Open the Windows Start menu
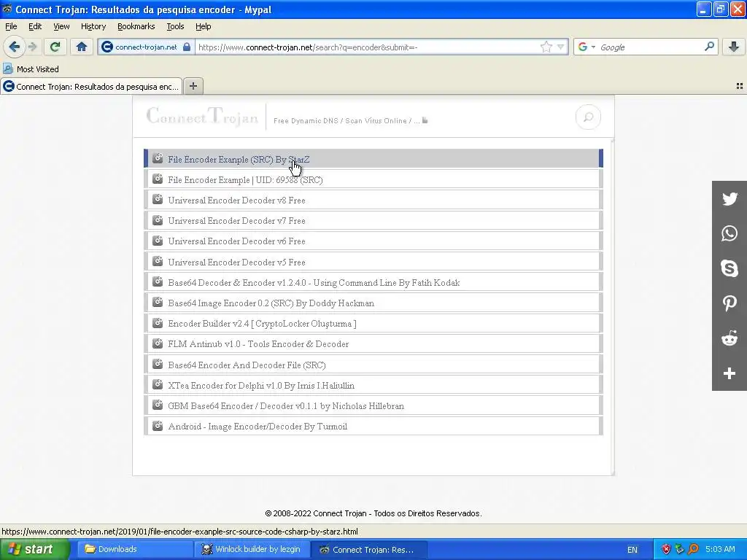The image size is (747, 560). point(34,549)
